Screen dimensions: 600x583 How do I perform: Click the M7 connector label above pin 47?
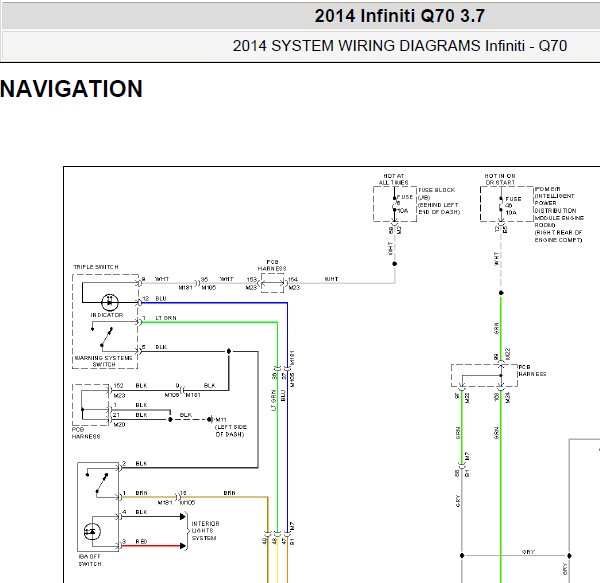(x=292, y=526)
